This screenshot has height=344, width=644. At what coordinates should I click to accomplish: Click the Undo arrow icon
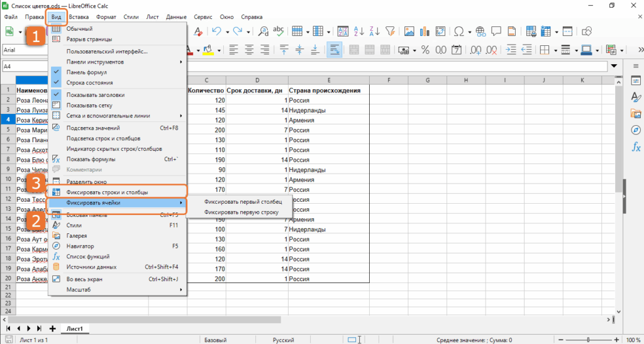pos(217,31)
